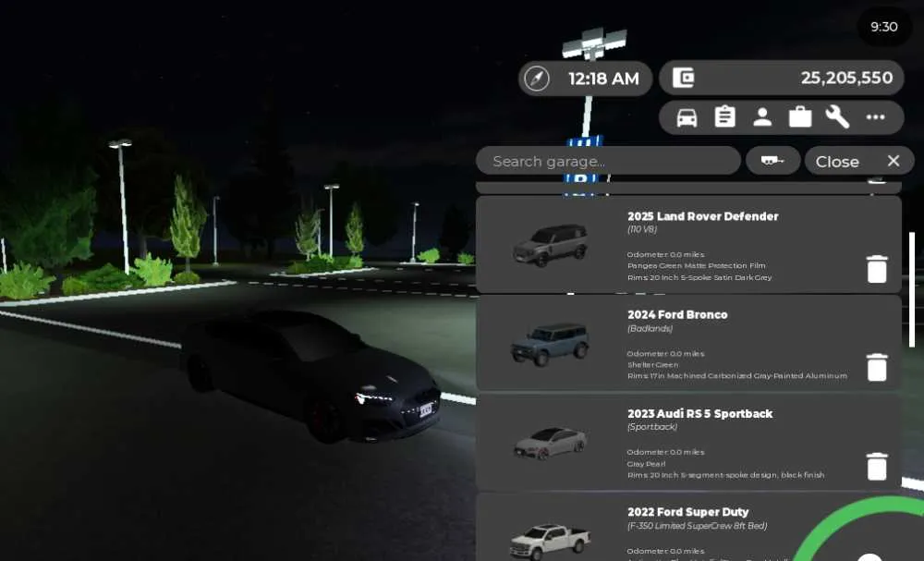Select the Ford Bronco thumbnail
924x561 pixels.
551,344
